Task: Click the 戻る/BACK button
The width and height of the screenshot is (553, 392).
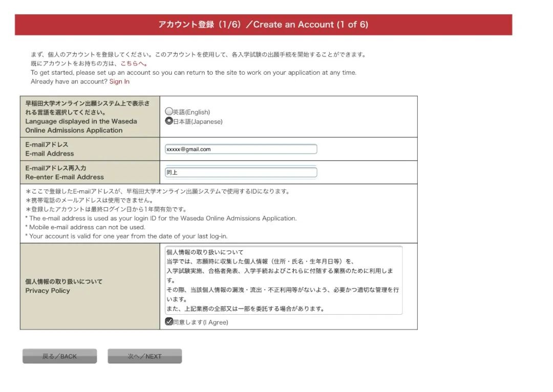Action: click(x=59, y=356)
